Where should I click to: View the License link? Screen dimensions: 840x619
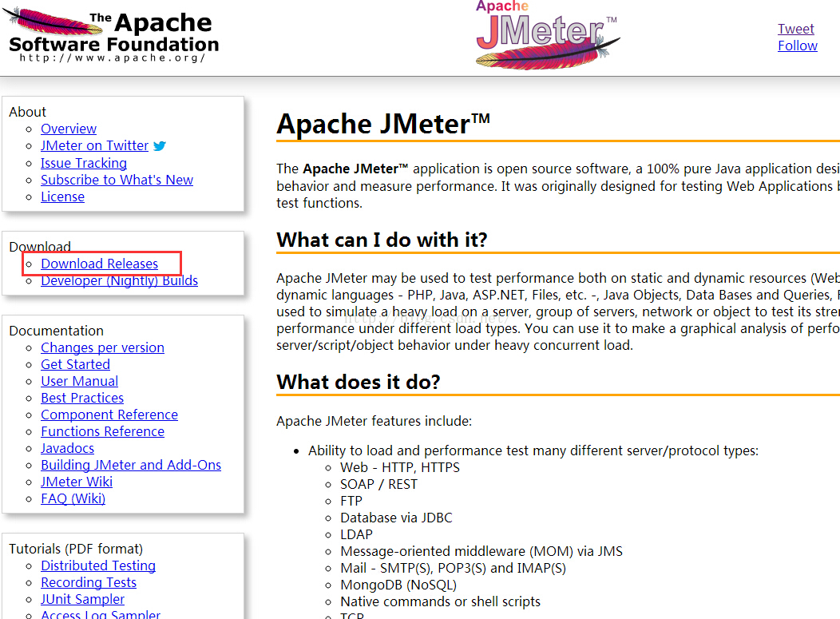pos(62,196)
